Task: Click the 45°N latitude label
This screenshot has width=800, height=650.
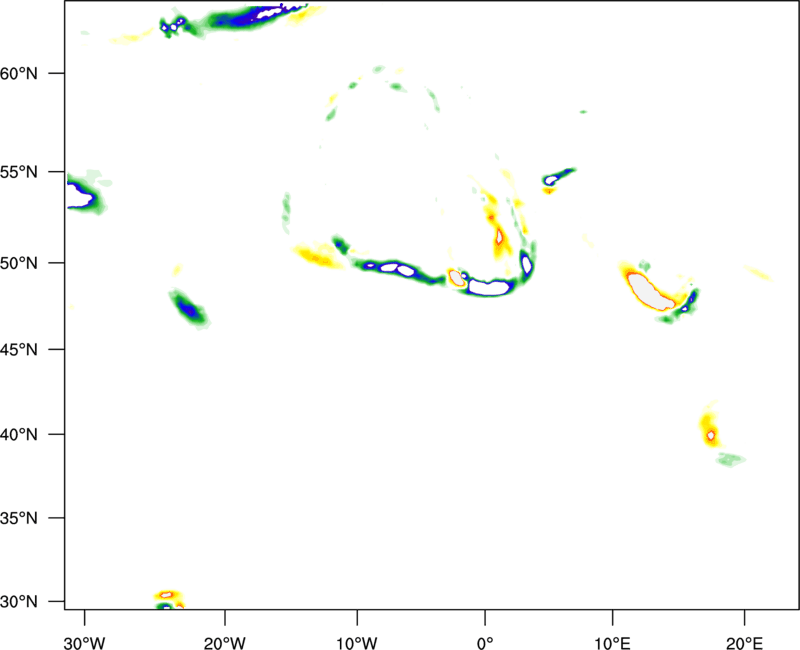Action: (19, 349)
